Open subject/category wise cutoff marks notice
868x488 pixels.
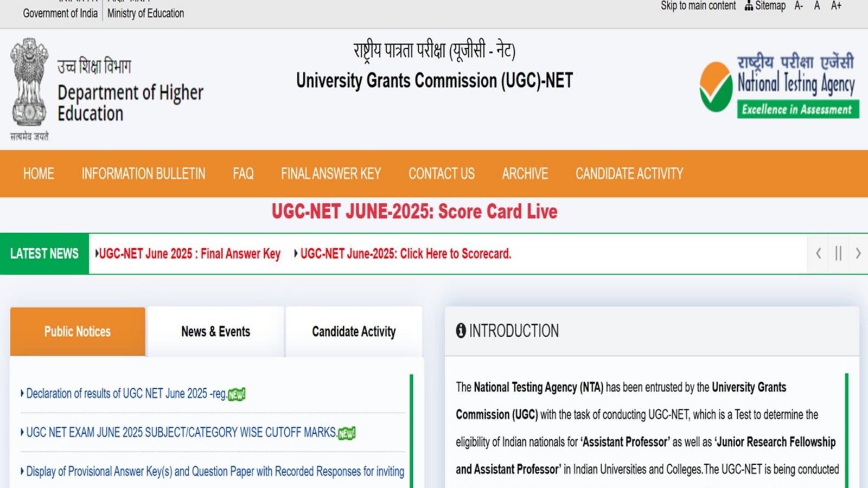coord(181,432)
